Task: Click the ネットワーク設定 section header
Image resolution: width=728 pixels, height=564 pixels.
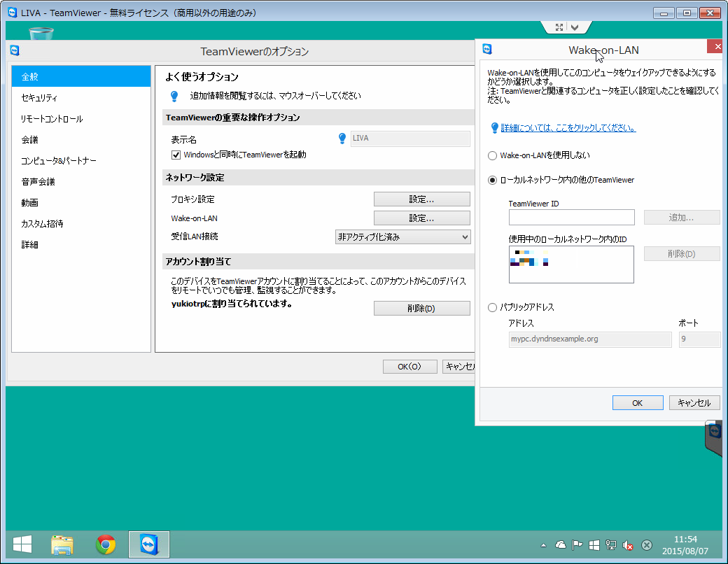Action: (x=318, y=177)
